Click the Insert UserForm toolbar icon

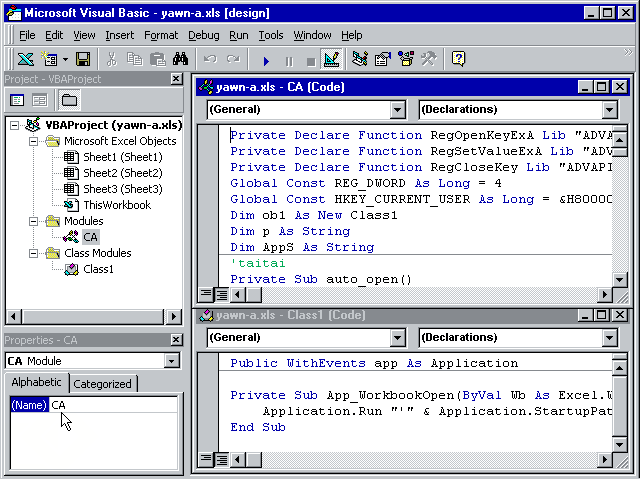49,60
